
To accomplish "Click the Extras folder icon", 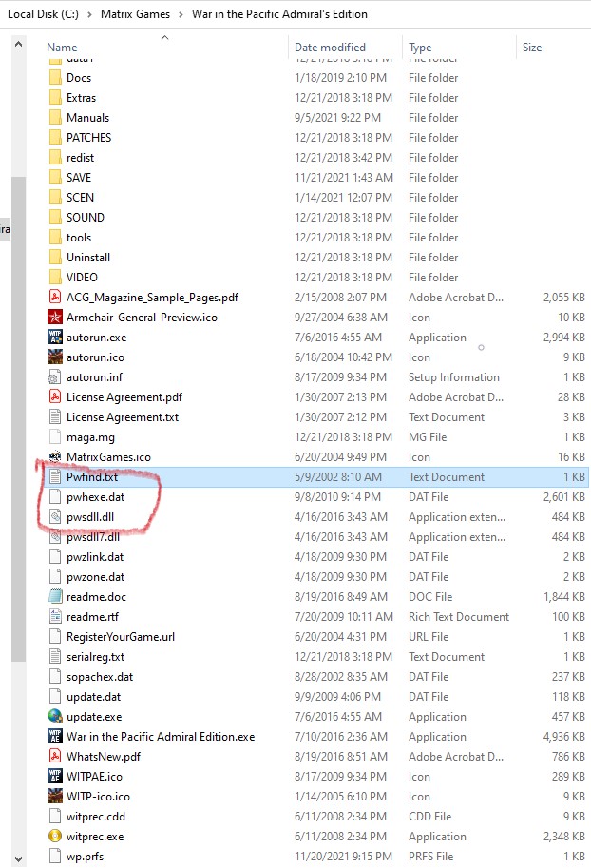I will click(x=55, y=97).
